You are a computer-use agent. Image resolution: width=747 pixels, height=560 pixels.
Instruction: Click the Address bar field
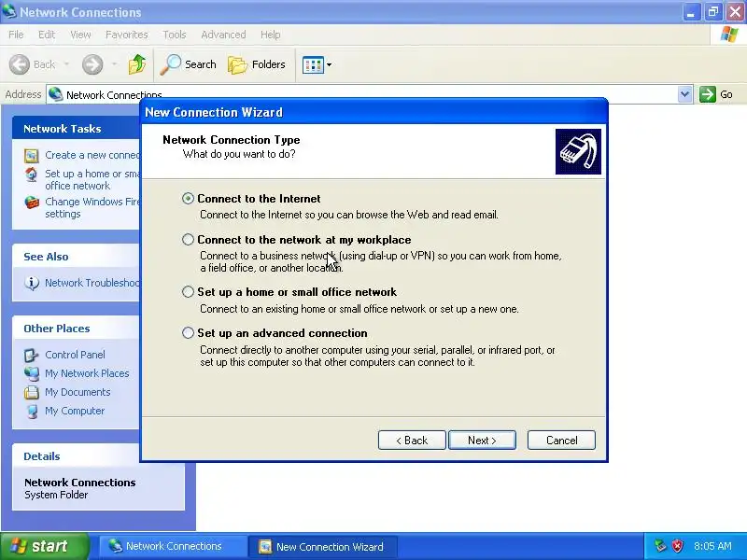pos(369,94)
